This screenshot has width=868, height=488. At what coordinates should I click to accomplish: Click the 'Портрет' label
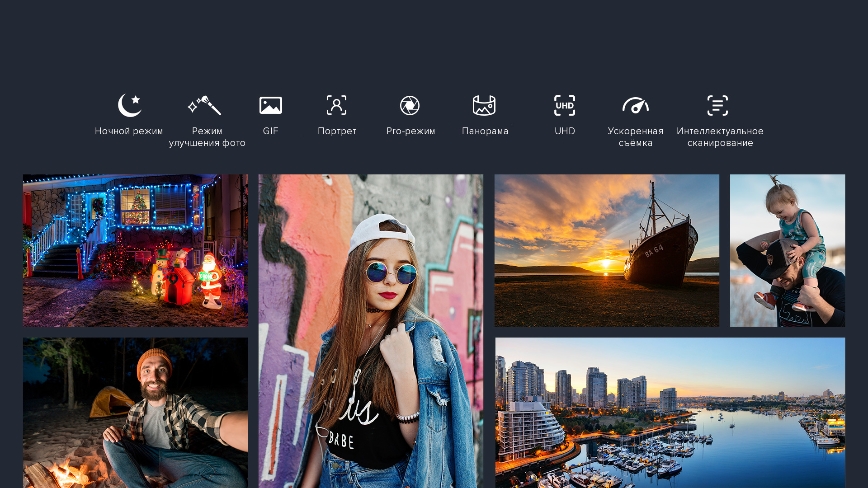(x=337, y=131)
